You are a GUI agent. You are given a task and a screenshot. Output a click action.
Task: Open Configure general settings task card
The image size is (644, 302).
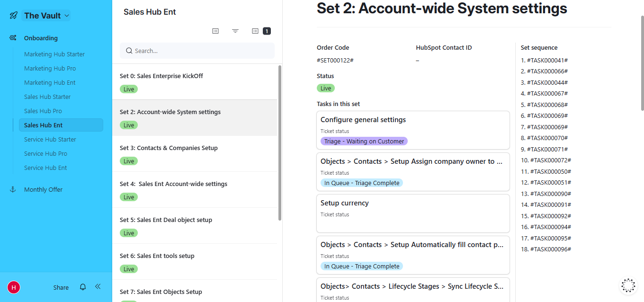[413, 130]
